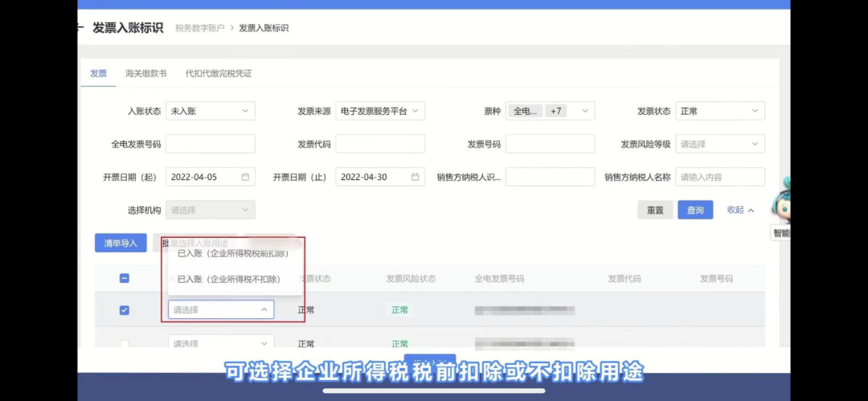The image size is (868, 401).
Task: Switch to the 海关缴款书 tab
Action: [x=145, y=73]
